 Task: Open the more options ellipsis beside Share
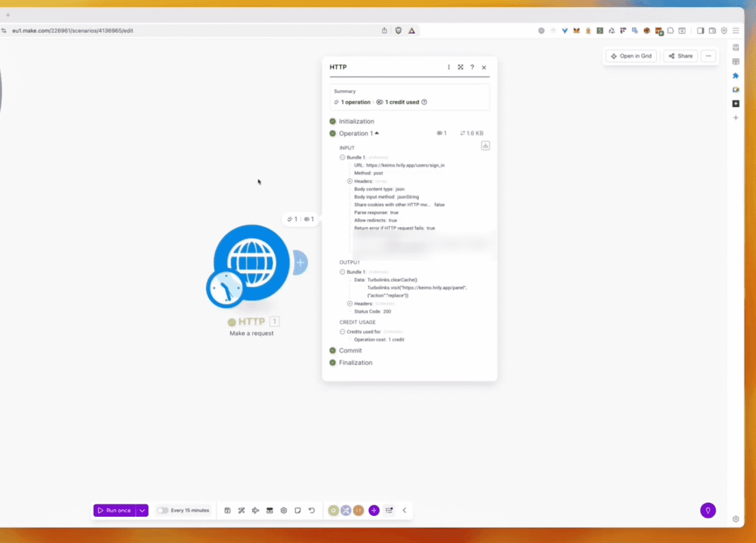709,56
